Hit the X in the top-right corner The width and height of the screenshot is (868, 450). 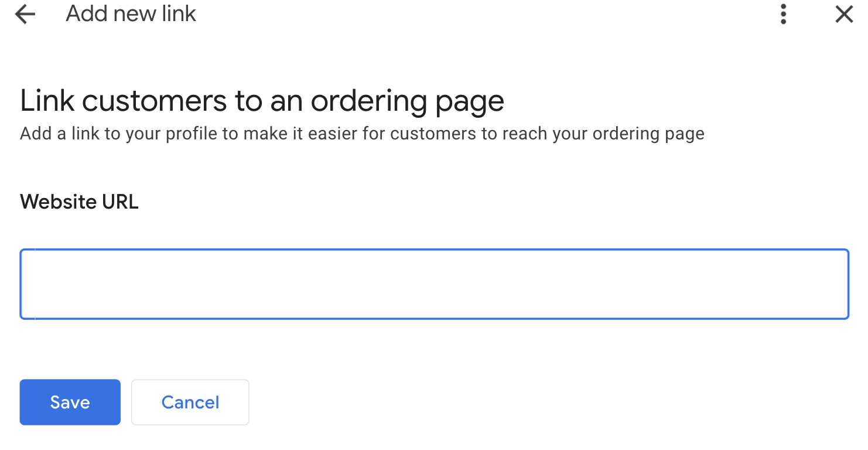(844, 14)
